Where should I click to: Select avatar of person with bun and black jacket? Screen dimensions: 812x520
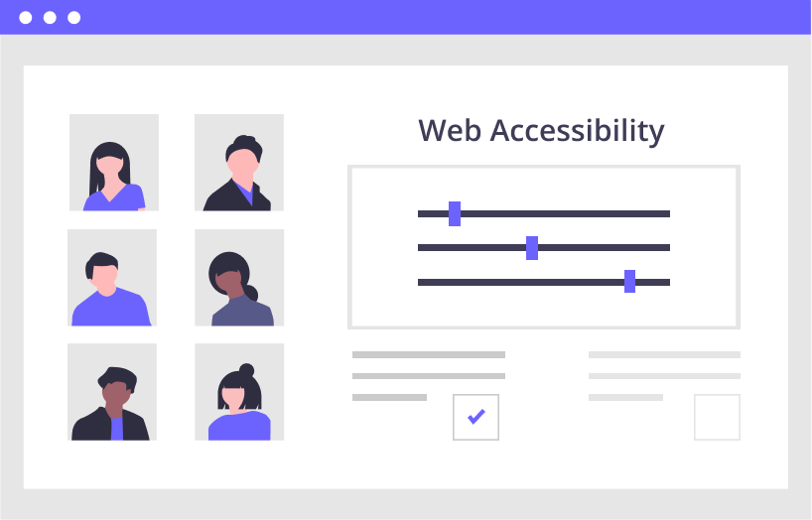[239, 163]
